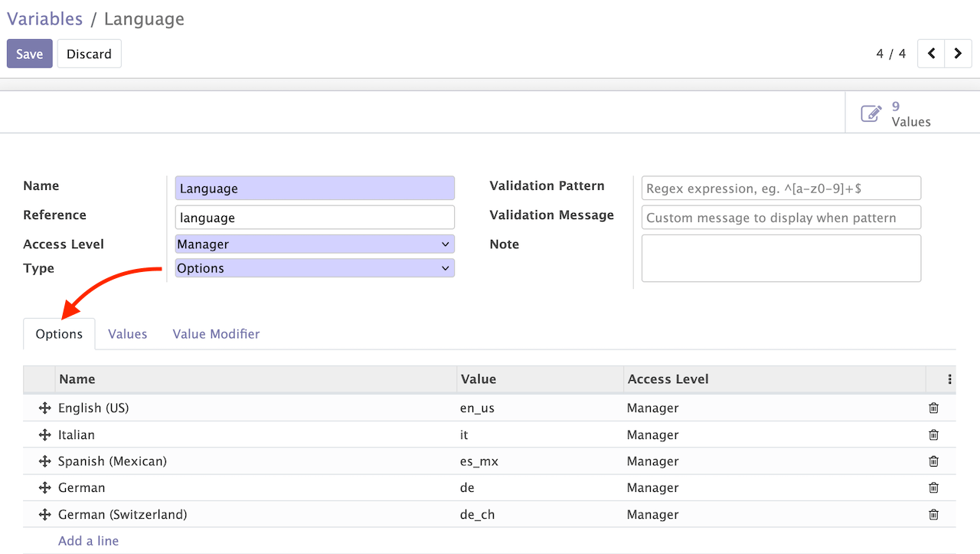The image size is (980, 554).
Task: Delete the Spanish (Mexican) option row
Action: coord(933,461)
